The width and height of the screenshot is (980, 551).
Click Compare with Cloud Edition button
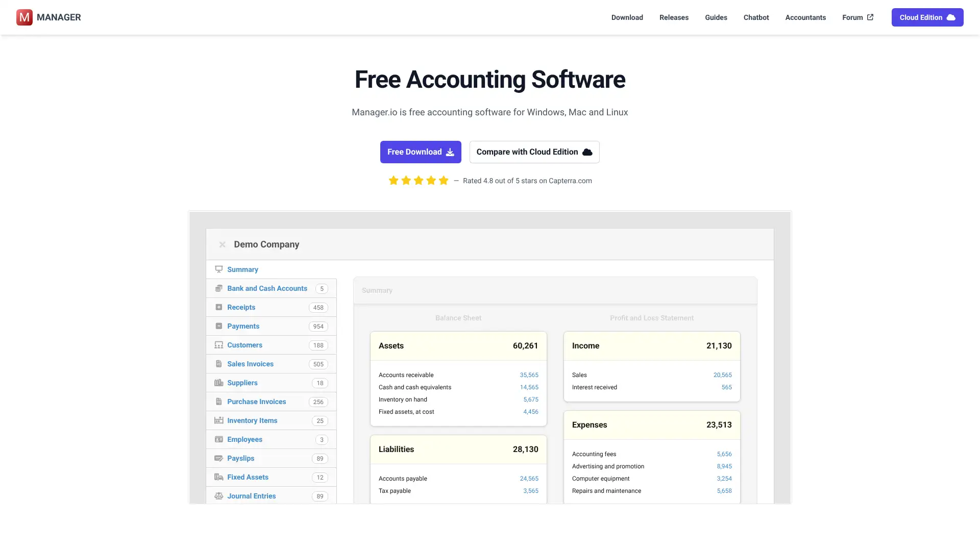pos(534,152)
